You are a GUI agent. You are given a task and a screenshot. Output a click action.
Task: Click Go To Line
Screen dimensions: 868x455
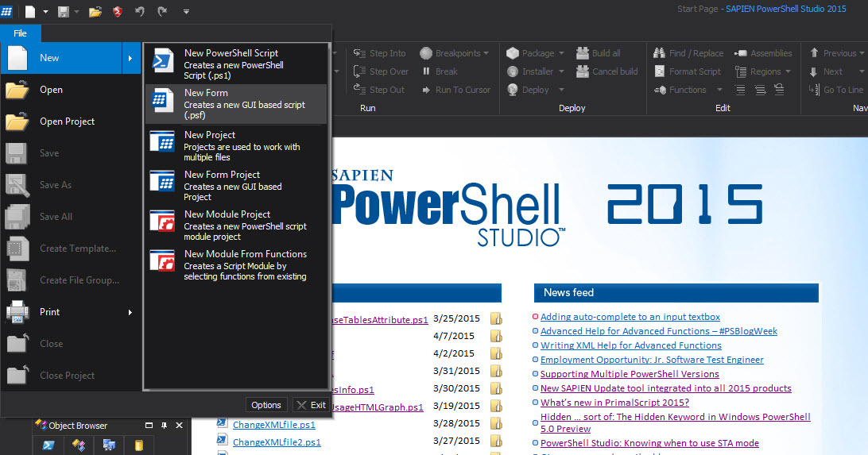836,90
